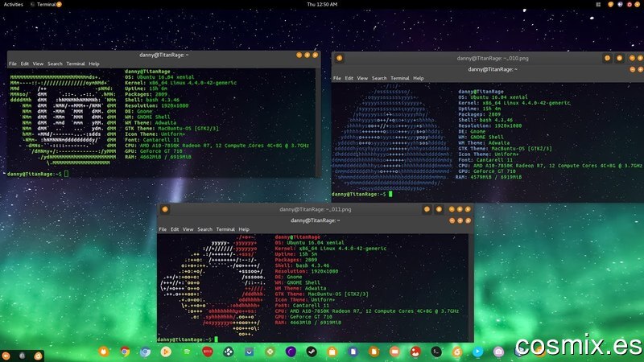Open Edit menu in bottom terminal window
This screenshot has width=644, height=362.
[x=175, y=229]
